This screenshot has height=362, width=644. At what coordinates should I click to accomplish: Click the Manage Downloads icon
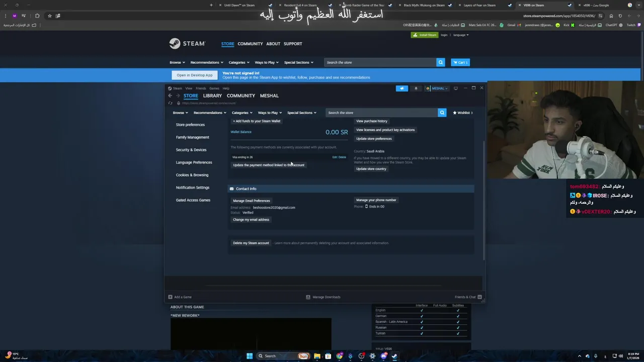(x=308, y=297)
